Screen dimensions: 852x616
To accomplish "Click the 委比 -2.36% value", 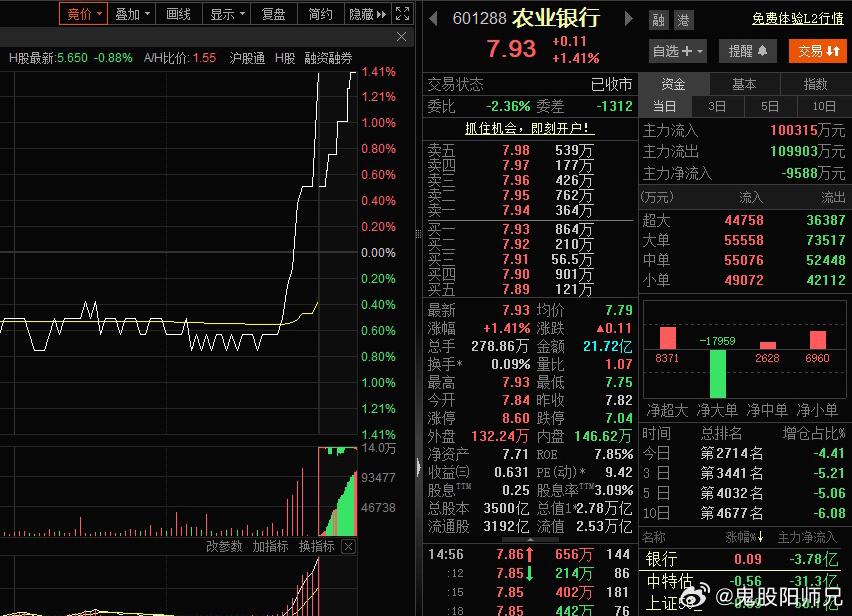I will tap(508, 106).
